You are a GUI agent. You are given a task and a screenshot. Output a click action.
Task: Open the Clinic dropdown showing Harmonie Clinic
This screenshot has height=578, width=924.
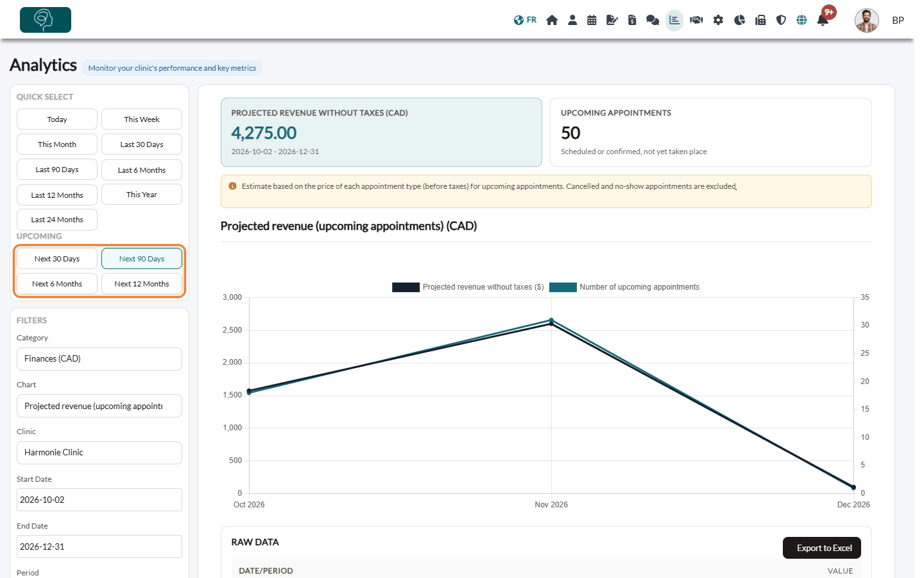pos(99,453)
